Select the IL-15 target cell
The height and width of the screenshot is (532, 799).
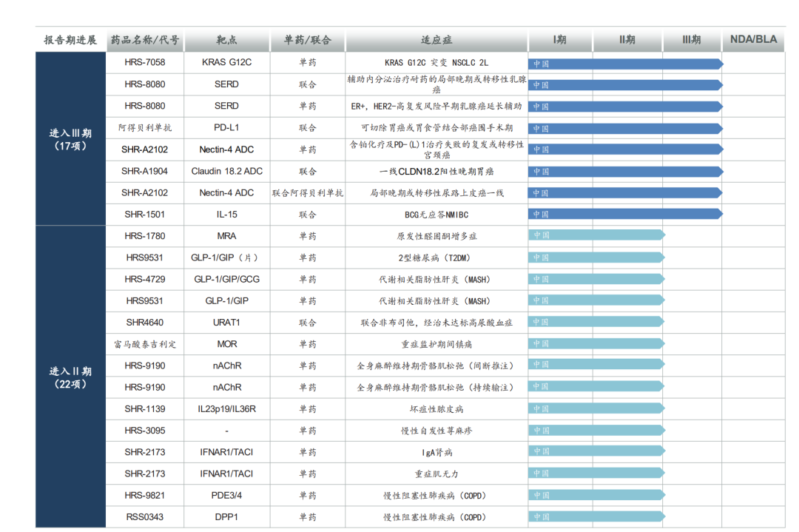pos(227,215)
